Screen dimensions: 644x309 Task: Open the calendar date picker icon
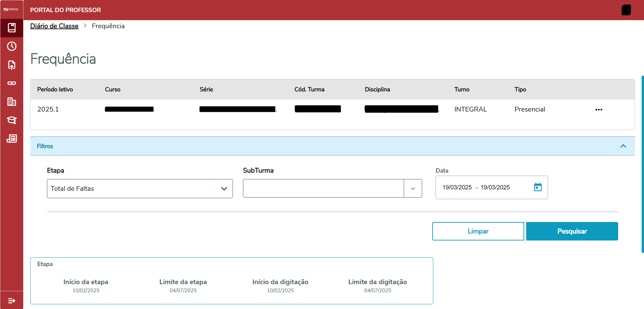coord(538,187)
